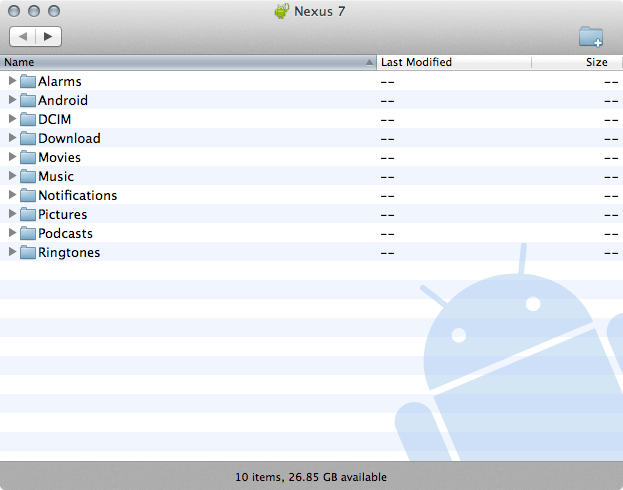Select the Alarms folder name

(60, 81)
